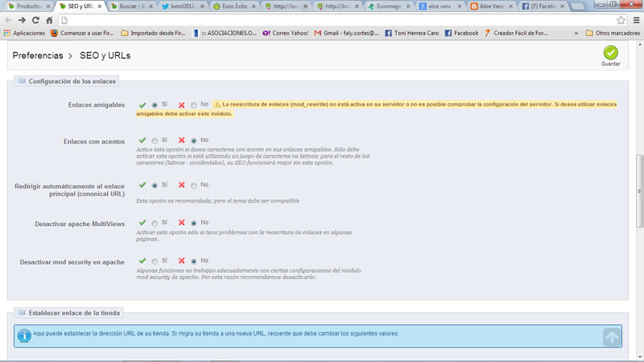Click the browser back arrow

[8, 20]
